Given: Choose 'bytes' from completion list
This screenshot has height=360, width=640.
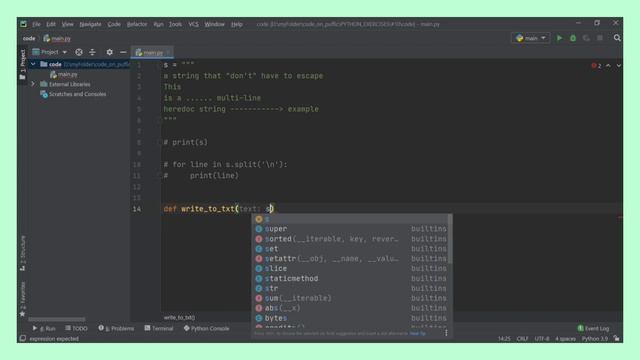Looking at the screenshot, I should click(x=351, y=318).
